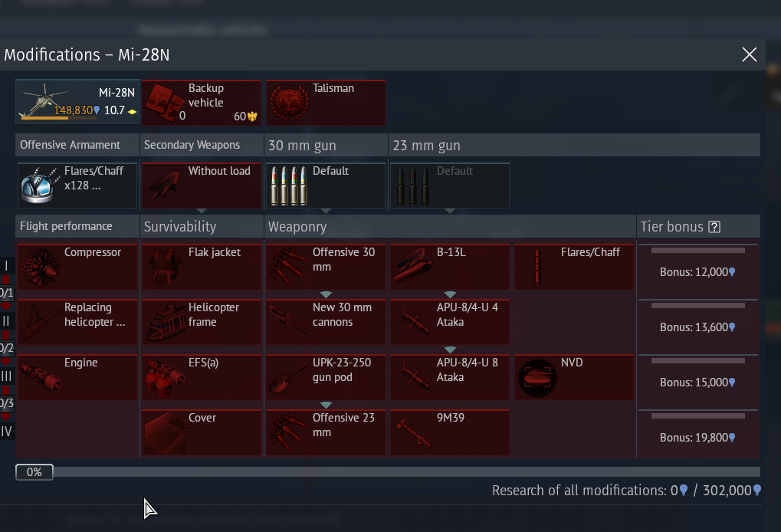Select the Mi-28N helicopter thumbnail
This screenshot has width=781, height=532.
(x=77, y=102)
